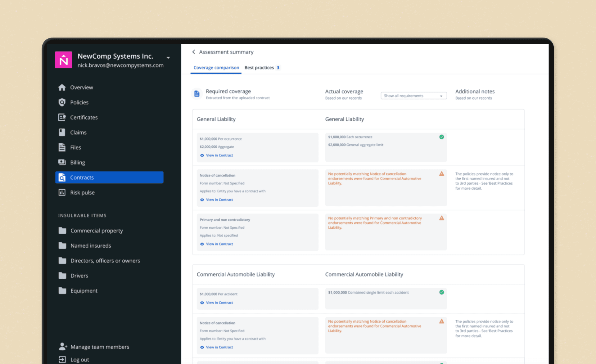The image size is (596, 364).
Task: Click the Certificates sidebar icon
Action: [62, 117]
